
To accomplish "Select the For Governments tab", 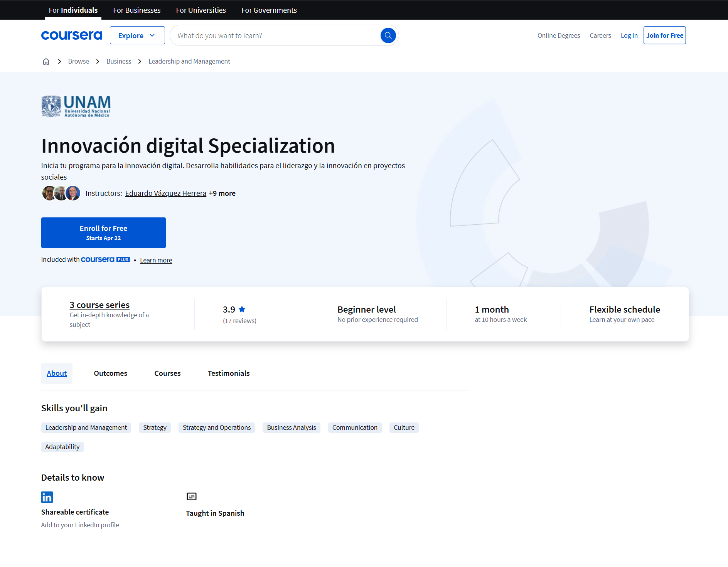I will pos(269,10).
